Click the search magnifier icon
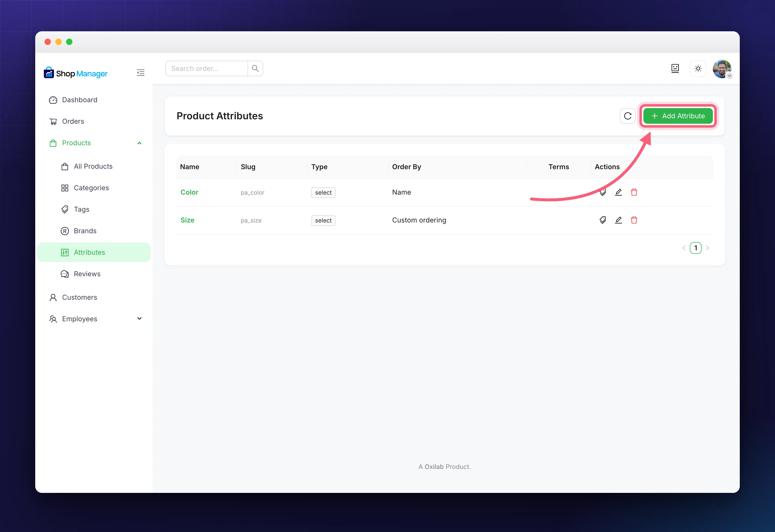Screen dimensions: 775x532 click(x=255, y=68)
